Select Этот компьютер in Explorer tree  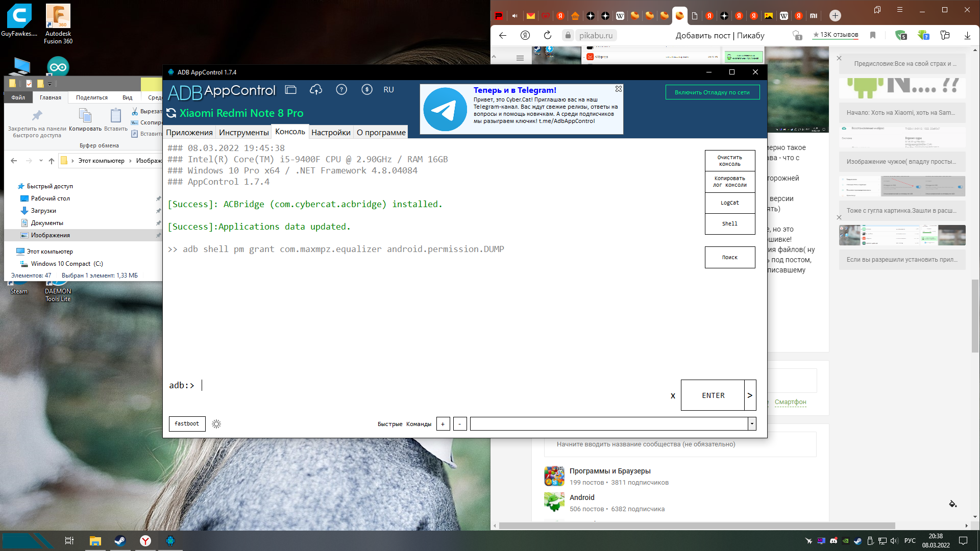click(50, 252)
